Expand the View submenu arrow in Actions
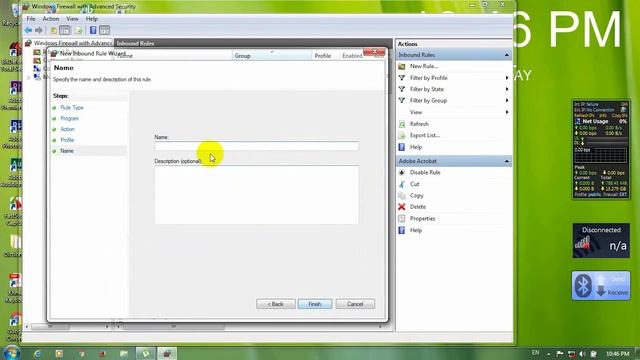Screen dimensions: 640x360 (507, 112)
